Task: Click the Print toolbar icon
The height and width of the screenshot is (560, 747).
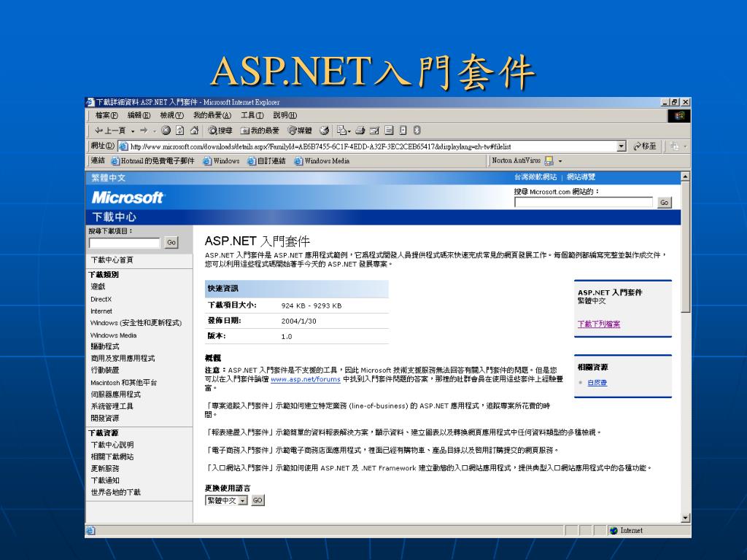Action: pos(360,131)
